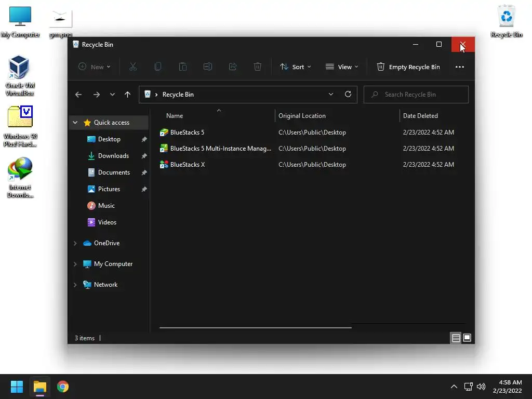532x399 pixels.
Task: Click the Copy icon in toolbar
Action: pyautogui.click(x=158, y=67)
